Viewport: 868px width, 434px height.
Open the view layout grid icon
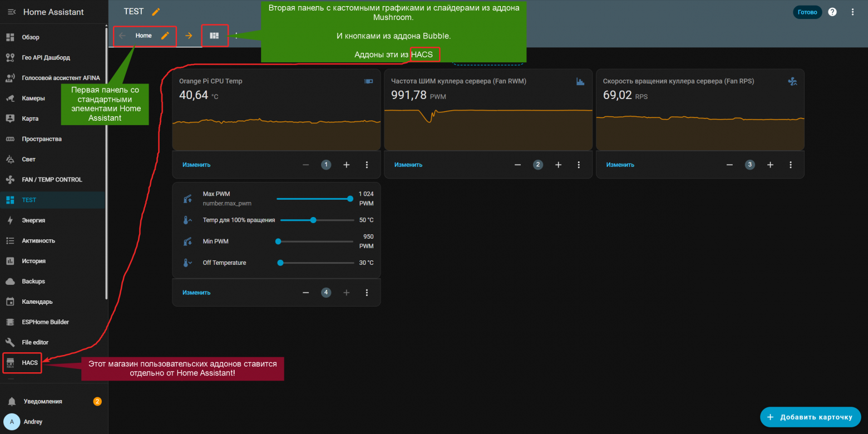pos(215,35)
